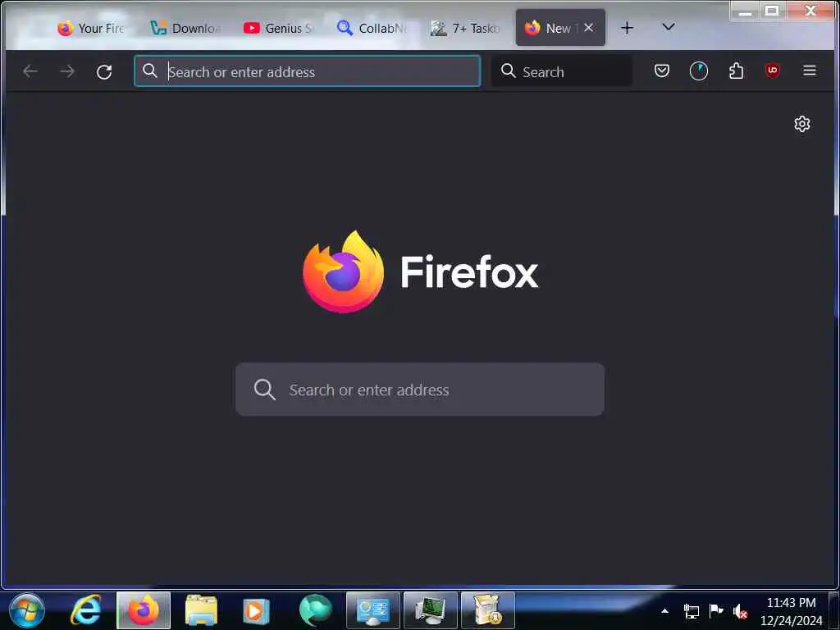Screen dimensions: 840x630
Task: Click the Firefox logo on page
Action: pos(343,272)
